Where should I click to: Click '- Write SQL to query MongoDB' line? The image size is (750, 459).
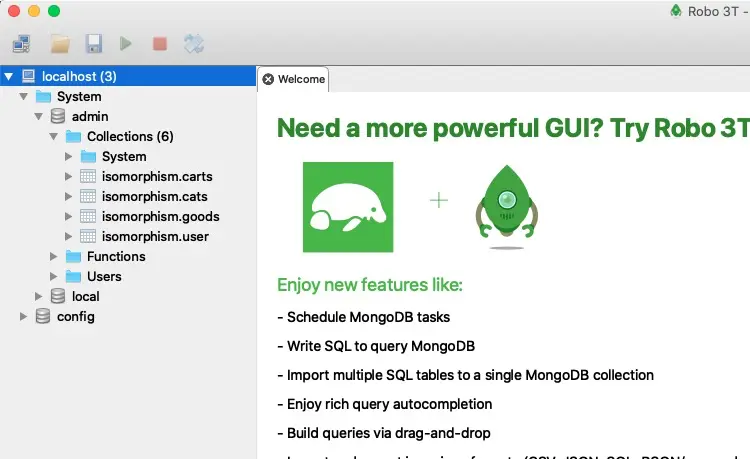click(x=376, y=346)
